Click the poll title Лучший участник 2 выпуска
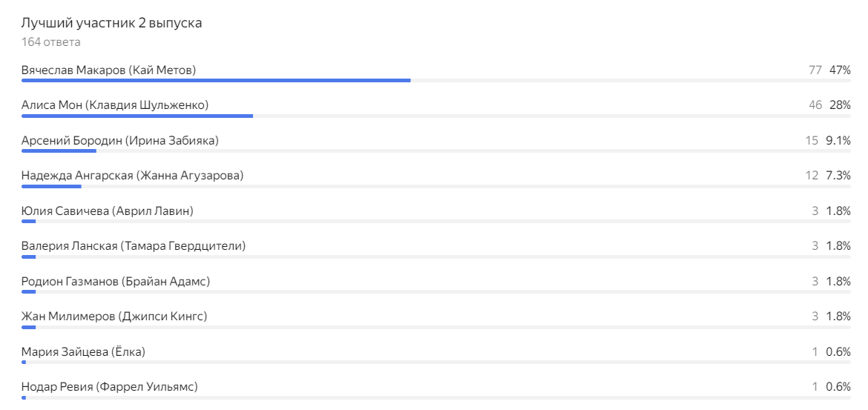 coord(111,23)
